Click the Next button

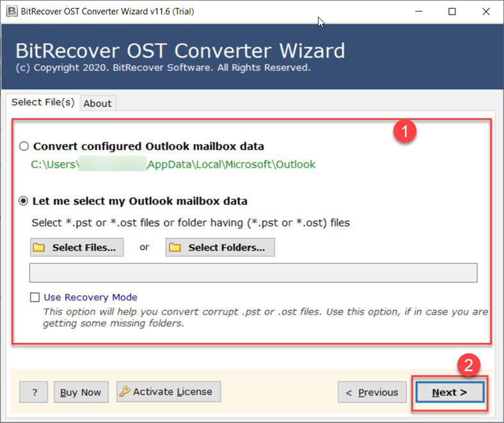[x=450, y=392]
